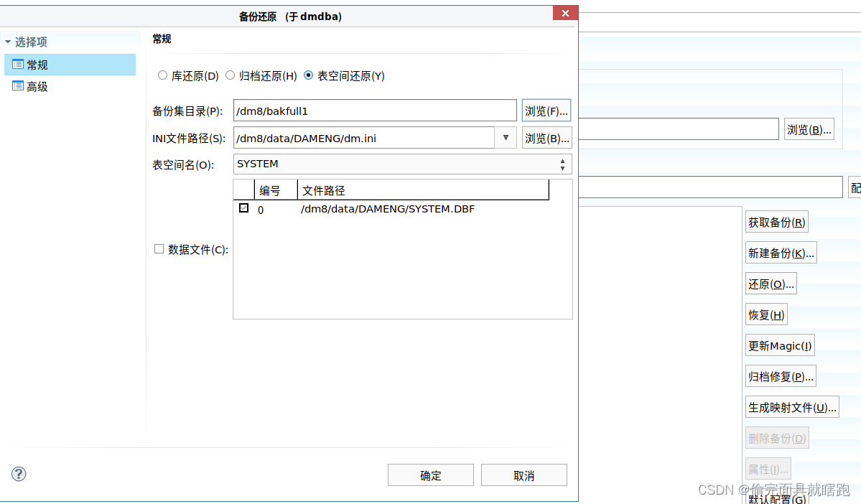Click the 高级 page icon in sidebar
Viewport: 861px width, 504px height.
click(x=17, y=86)
